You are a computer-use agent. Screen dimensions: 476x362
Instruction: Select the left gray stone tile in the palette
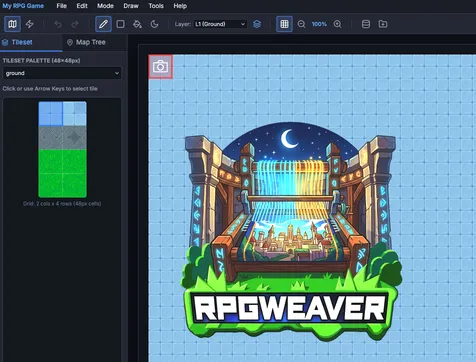point(50,138)
